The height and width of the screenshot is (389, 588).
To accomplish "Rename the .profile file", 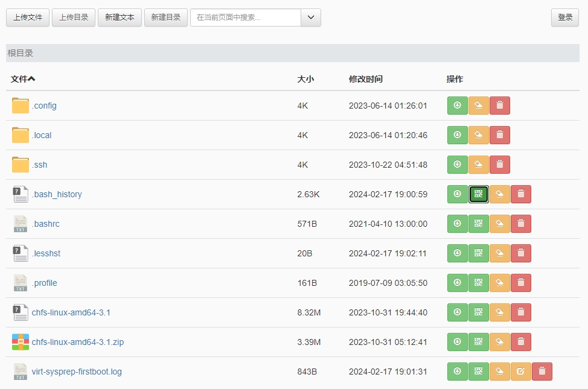I will pyautogui.click(x=499, y=283).
